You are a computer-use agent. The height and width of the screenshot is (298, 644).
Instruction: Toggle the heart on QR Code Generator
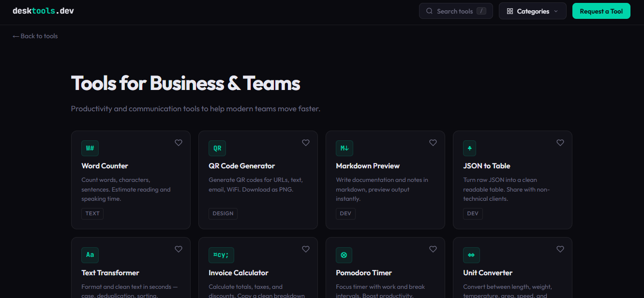[305, 143]
